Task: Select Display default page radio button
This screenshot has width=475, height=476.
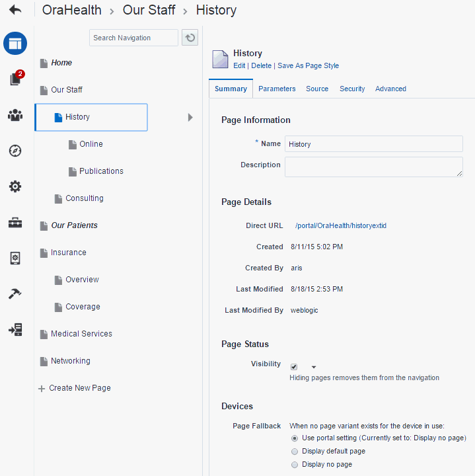Action: pos(295,452)
